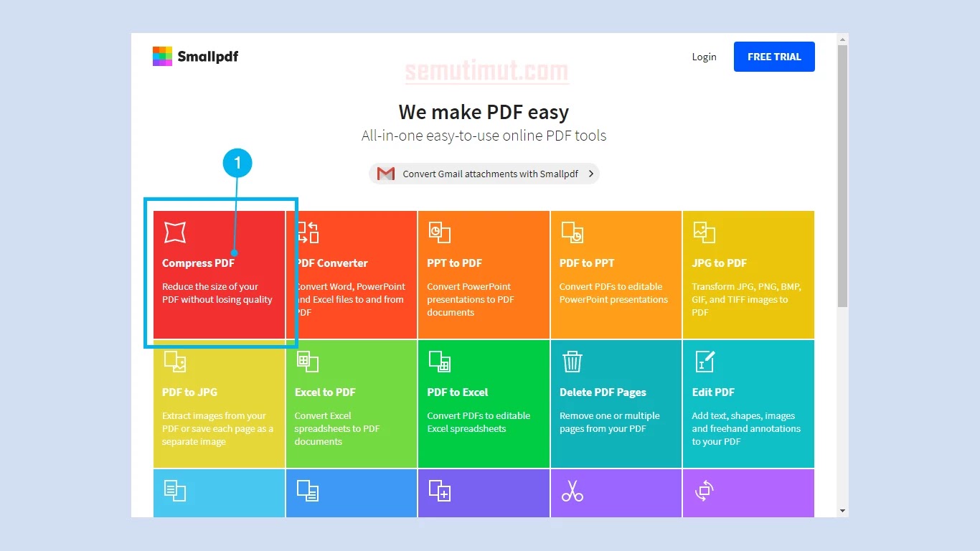Select the Delete PDF Pages title
The height and width of the screenshot is (551, 980).
click(603, 392)
